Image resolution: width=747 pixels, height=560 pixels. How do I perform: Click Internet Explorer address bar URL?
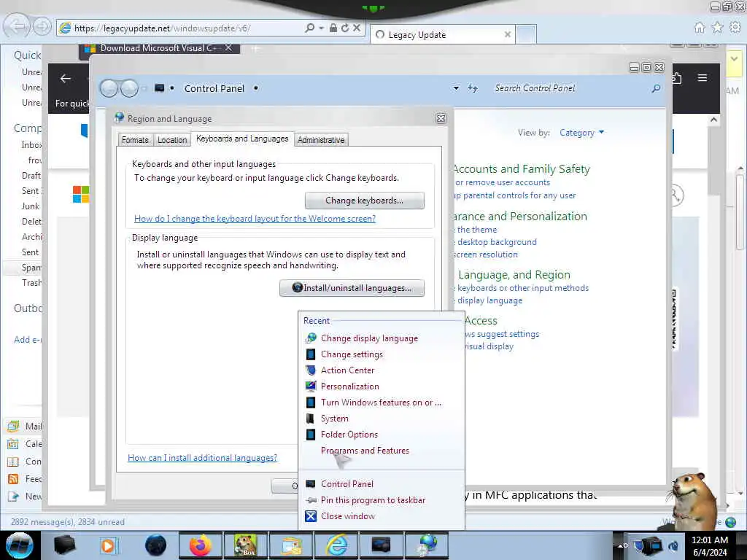(x=162, y=28)
